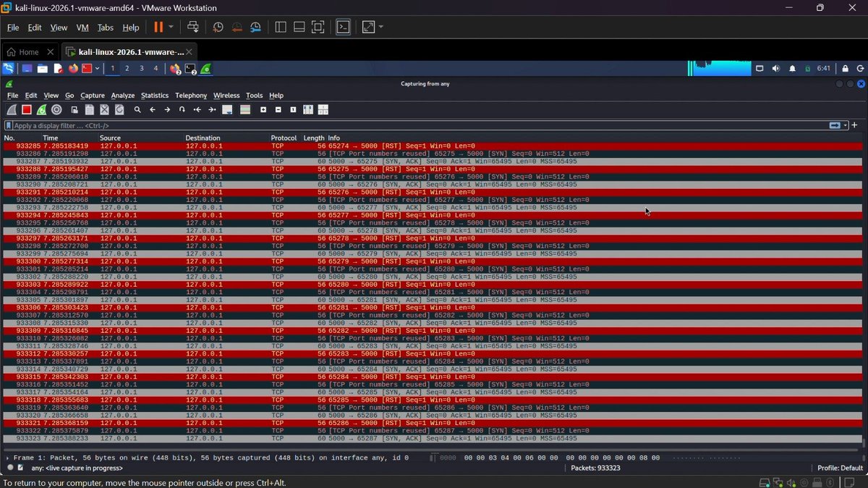Click Go to specified packet icon
Screen dimensions: 868x488
pyautogui.click(x=182, y=109)
